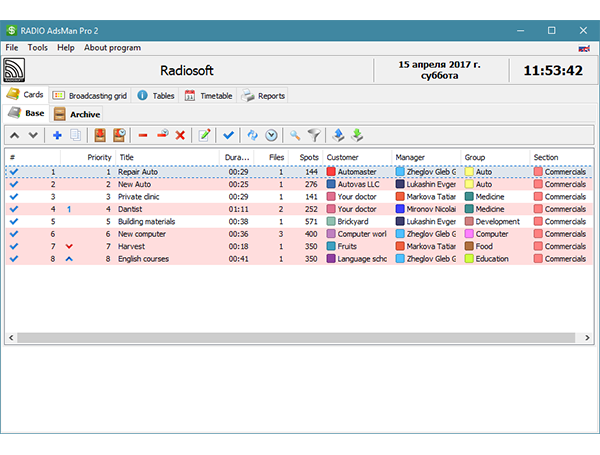The image size is (600, 455).
Task: Sort by Section column header
Action: (x=562, y=157)
